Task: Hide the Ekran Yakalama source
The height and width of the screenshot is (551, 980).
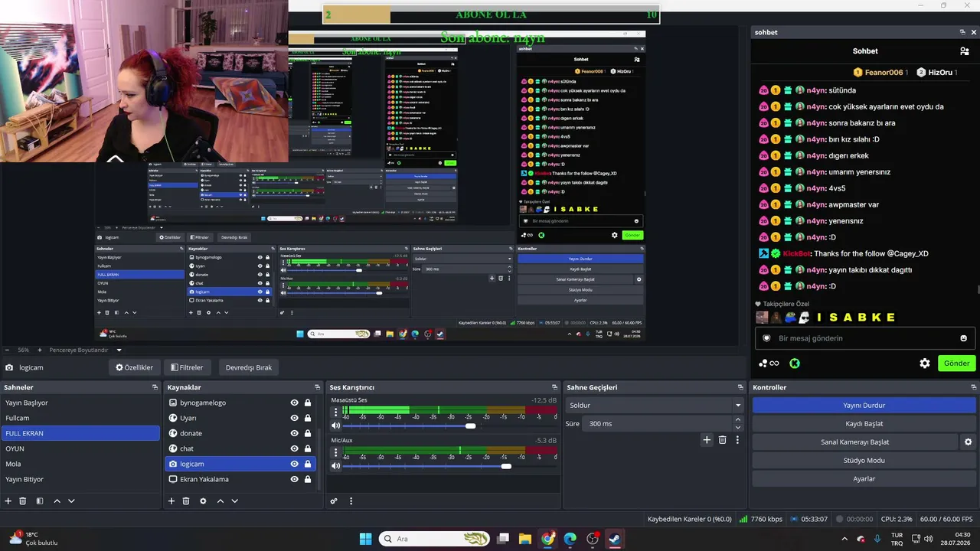Action: tap(295, 479)
